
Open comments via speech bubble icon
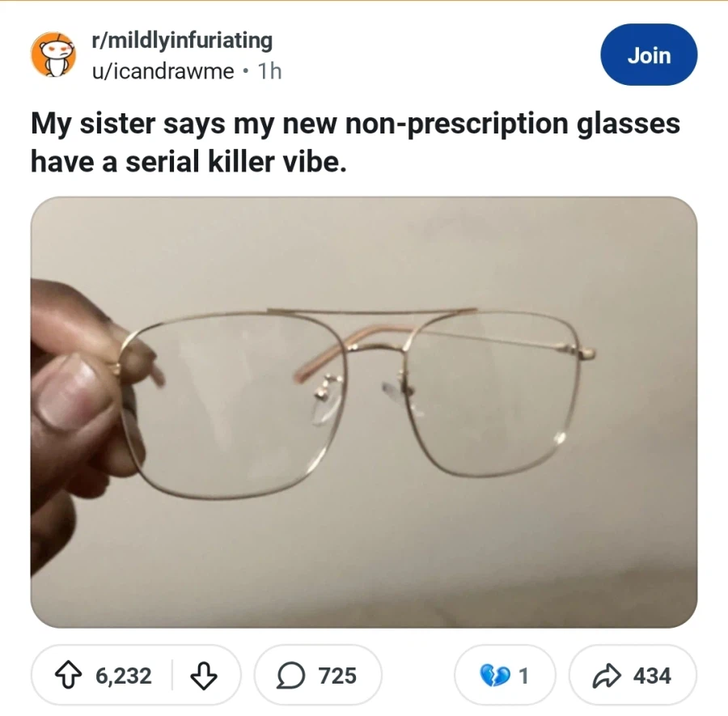pyautogui.click(x=291, y=676)
